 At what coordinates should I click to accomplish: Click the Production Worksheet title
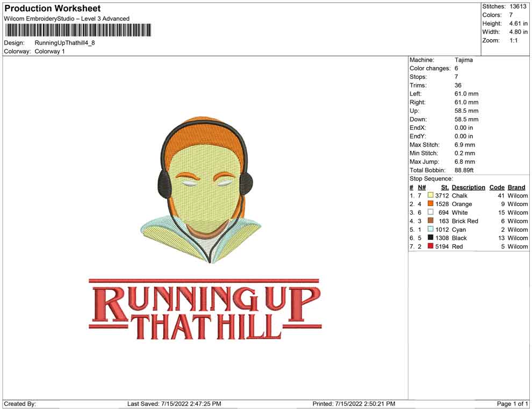[52, 9]
